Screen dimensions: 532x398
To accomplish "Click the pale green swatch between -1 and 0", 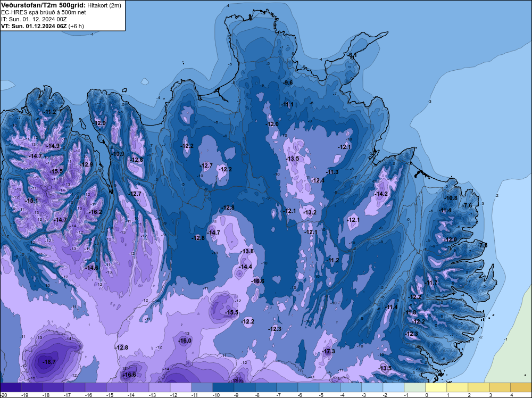I will click(x=414, y=387).
